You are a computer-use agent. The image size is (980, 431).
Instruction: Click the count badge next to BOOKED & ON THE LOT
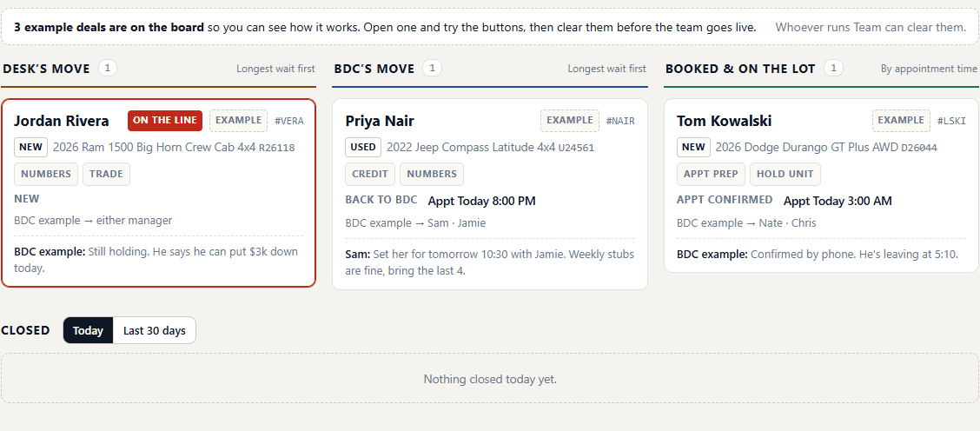pyautogui.click(x=834, y=68)
